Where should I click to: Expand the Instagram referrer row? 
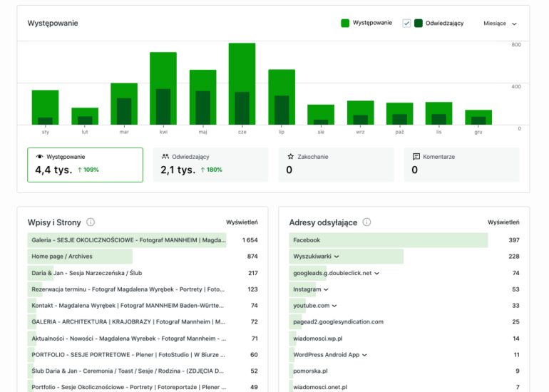coord(326,289)
